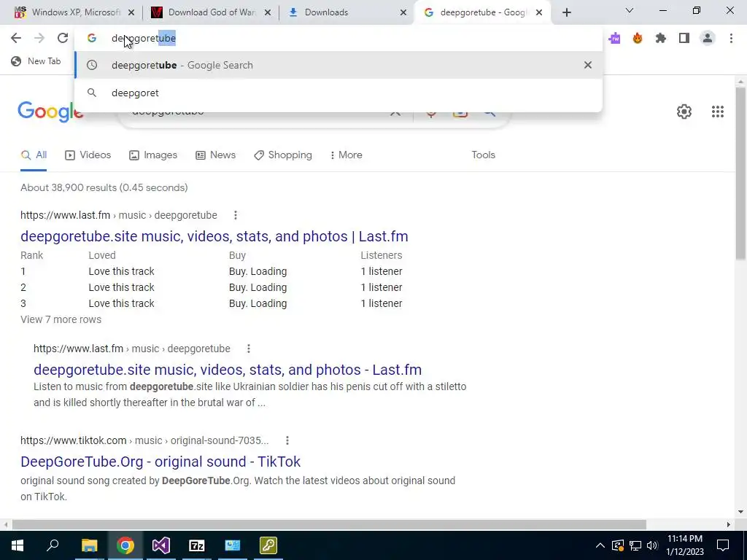Image resolution: width=747 pixels, height=560 pixels.
Task: Show hidden system tray icons
Action: pyautogui.click(x=600, y=545)
